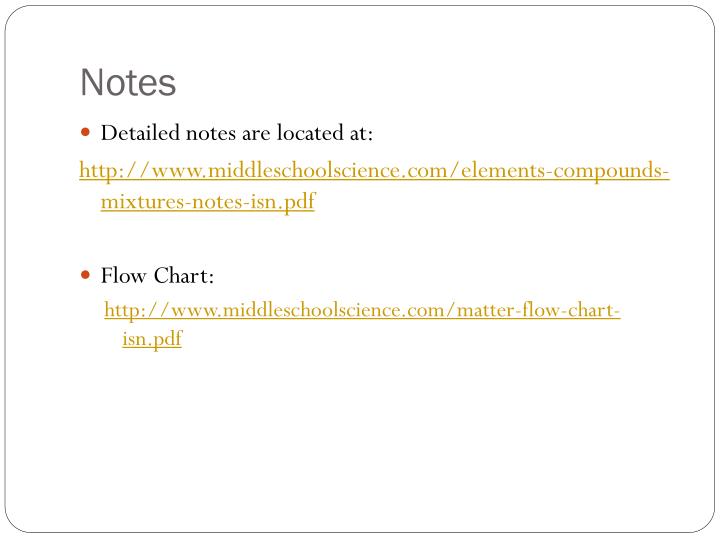Click "http://" starting the flow chart link
The height and width of the screenshot is (540, 720).
pyautogui.click(x=137, y=310)
